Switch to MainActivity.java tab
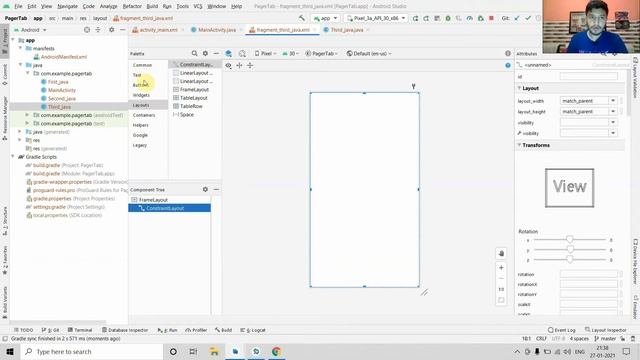Viewport: 640px width, 360px height. (x=216, y=30)
